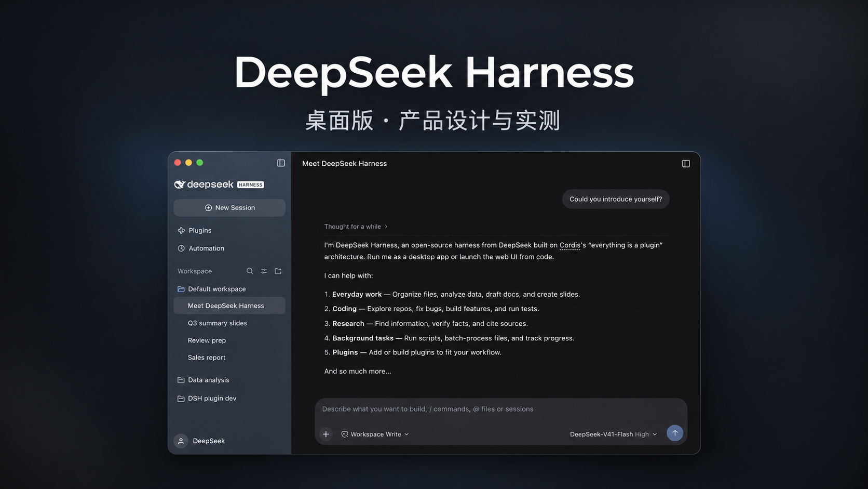The width and height of the screenshot is (868, 489).
Task: Click the 'And so much more...' line
Action: click(358, 372)
